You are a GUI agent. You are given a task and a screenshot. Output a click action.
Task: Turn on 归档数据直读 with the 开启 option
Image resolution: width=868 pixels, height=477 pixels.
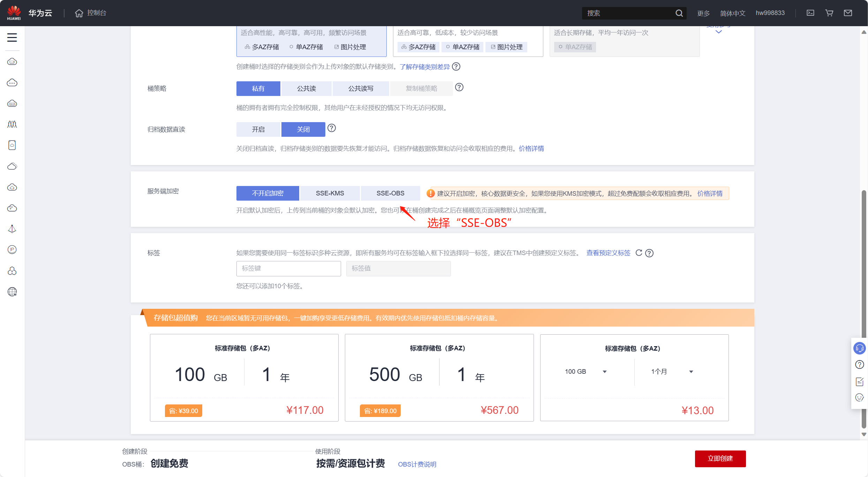coord(258,129)
